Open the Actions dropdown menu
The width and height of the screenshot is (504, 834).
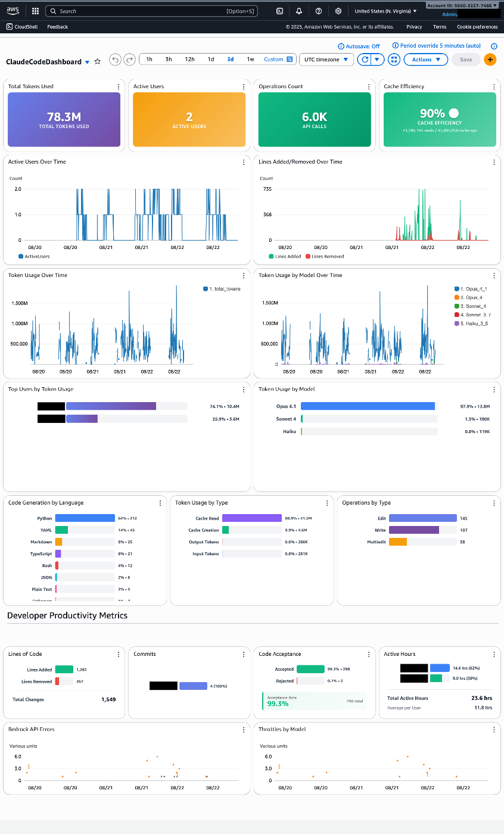point(425,60)
